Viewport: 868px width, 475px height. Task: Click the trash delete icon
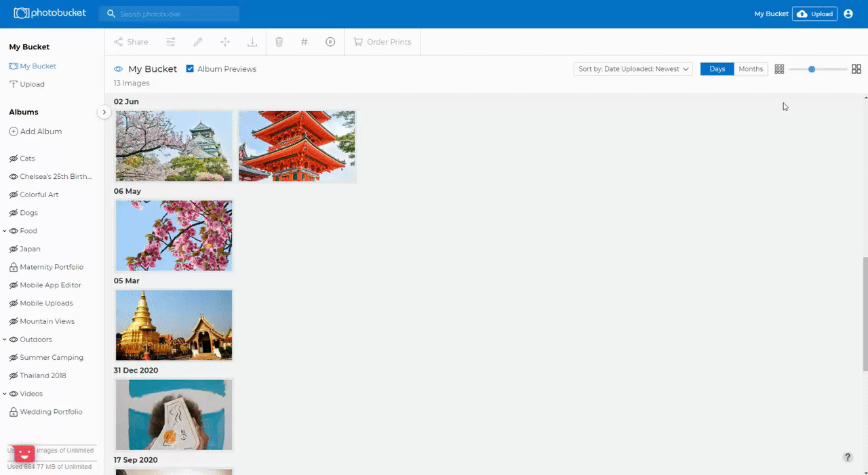pyautogui.click(x=279, y=42)
